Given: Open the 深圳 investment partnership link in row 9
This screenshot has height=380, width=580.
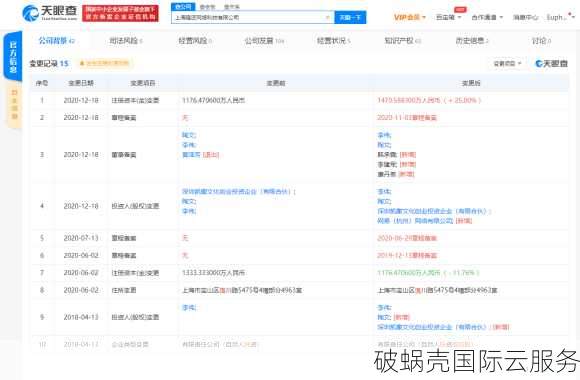Looking at the screenshot, I should tap(433, 327).
